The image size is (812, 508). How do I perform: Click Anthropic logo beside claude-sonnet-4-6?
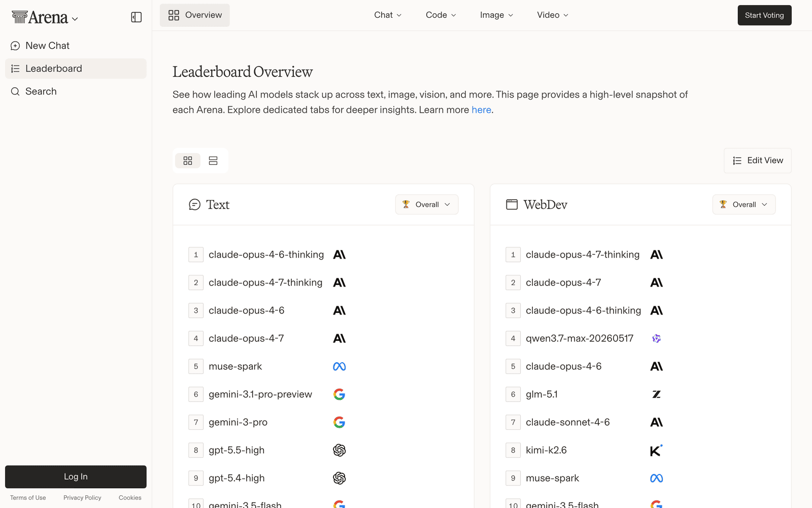pos(657,422)
